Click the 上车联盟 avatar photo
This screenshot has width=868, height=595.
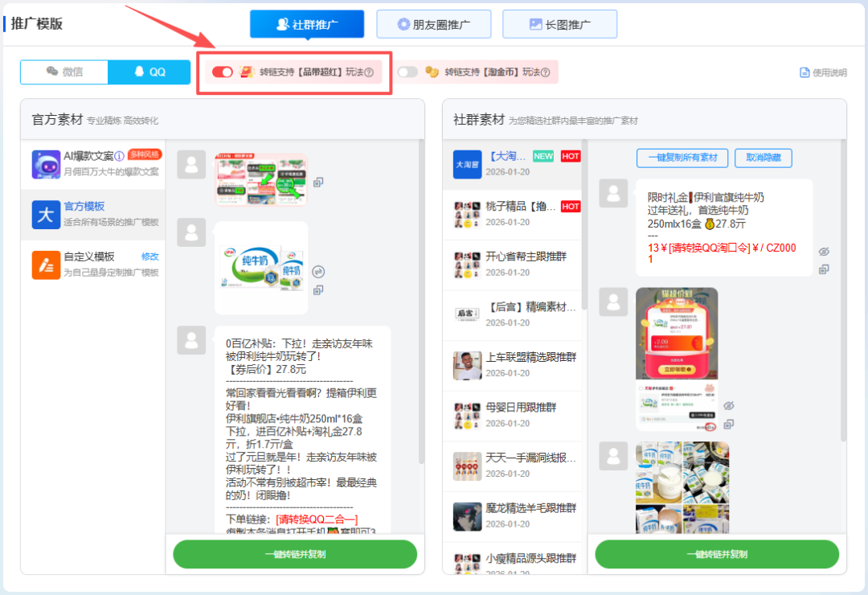click(x=467, y=366)
